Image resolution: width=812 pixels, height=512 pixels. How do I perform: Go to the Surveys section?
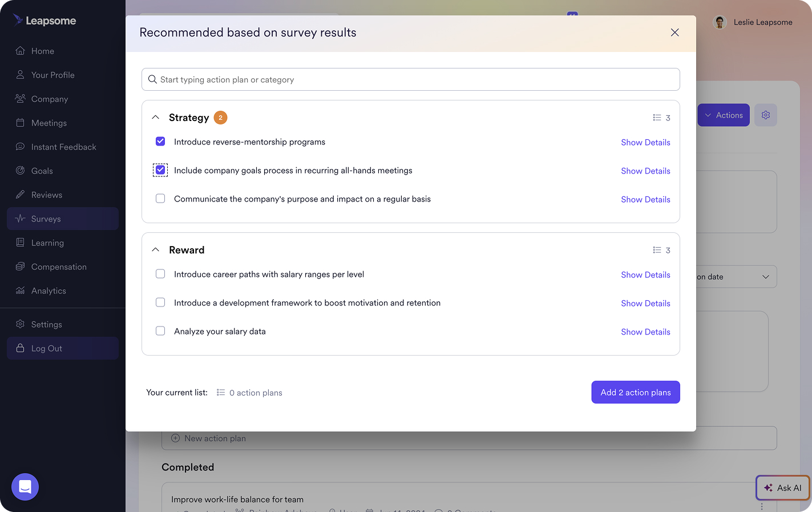tap(46, 219)
